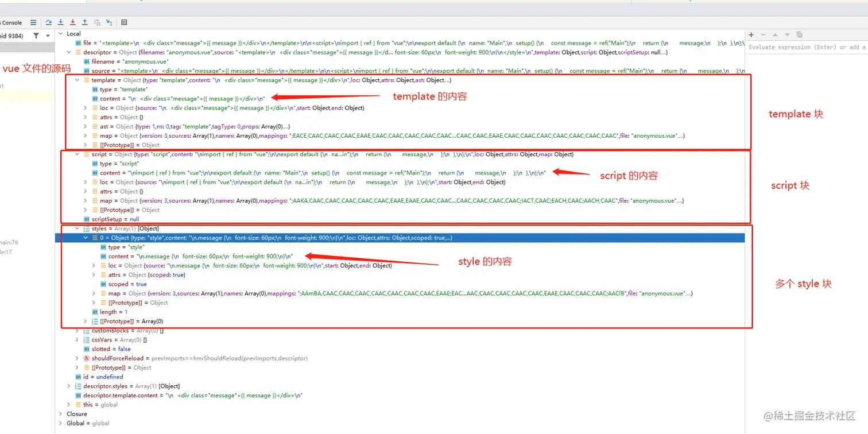Collapse the descriptor object node
This screenshot has width=868, height=434.
69,52
